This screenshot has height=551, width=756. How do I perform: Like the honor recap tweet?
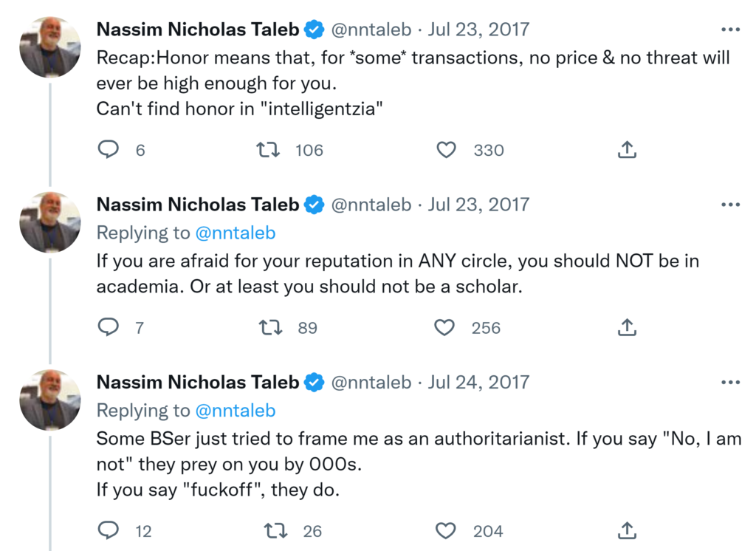446,150
